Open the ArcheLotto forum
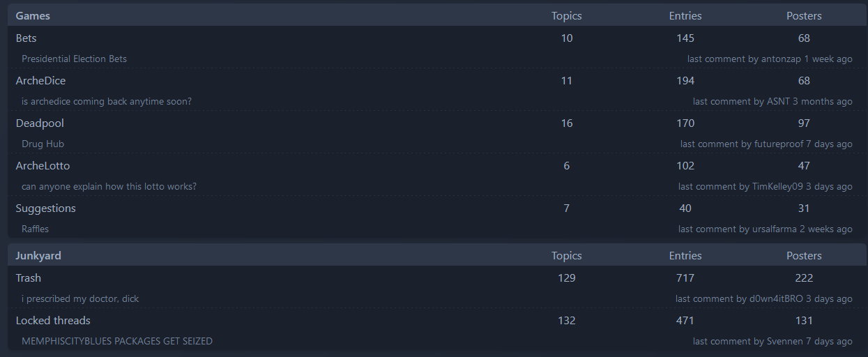Screen dimensions: 868x357 [43, 166]
